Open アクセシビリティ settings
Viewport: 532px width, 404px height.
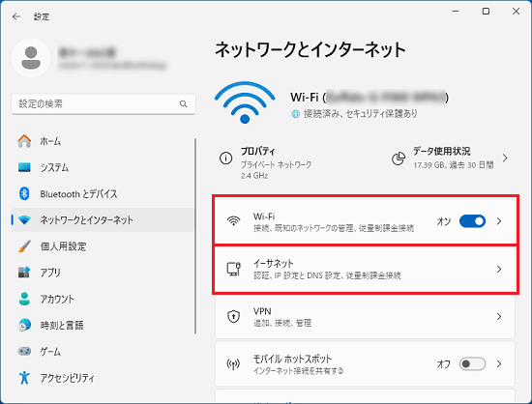[103, 378]
